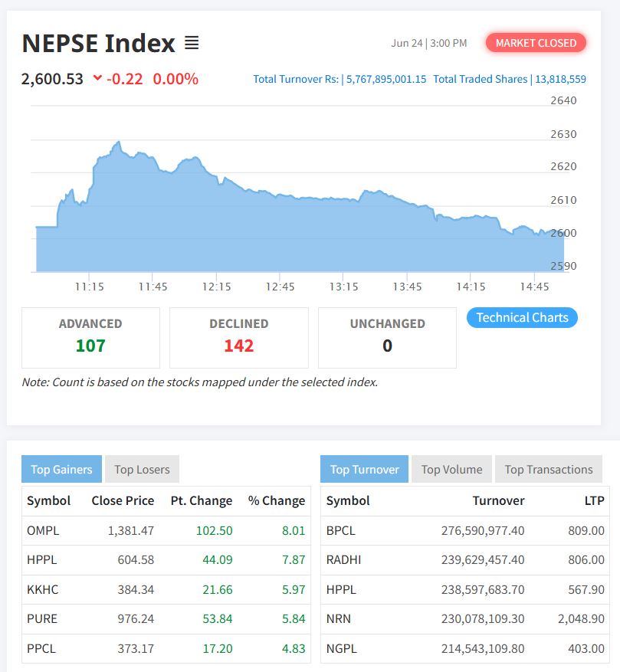Select the Top Gainers tab
Screen dimensions: 620x672
coord(61,469)
